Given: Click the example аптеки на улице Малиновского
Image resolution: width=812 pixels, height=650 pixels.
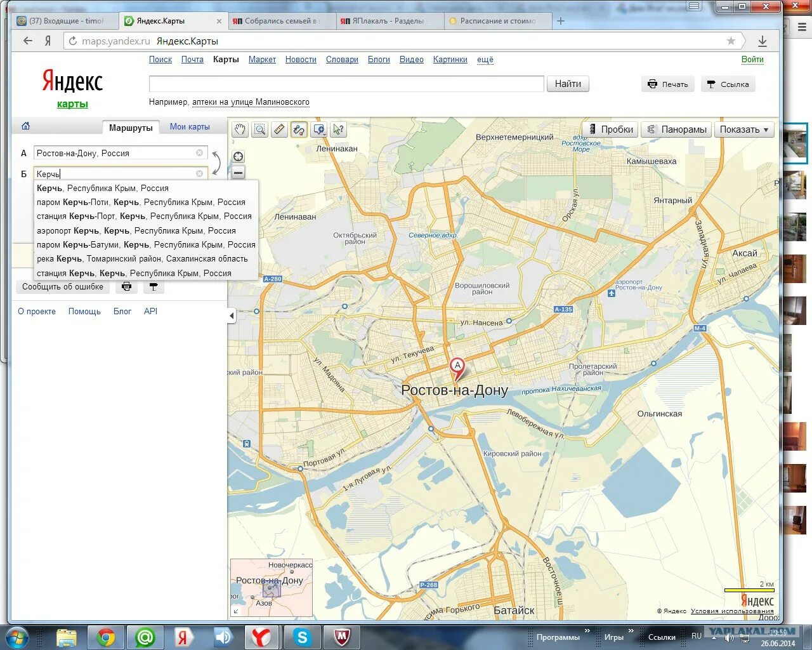Looking at the screenshot, I should 251,102.
